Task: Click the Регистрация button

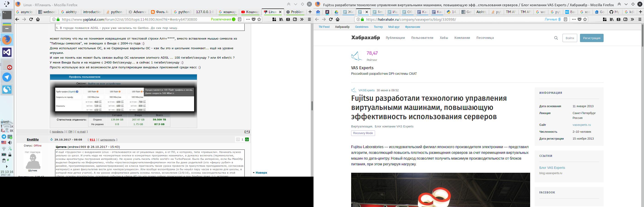Action: (591, 38)
